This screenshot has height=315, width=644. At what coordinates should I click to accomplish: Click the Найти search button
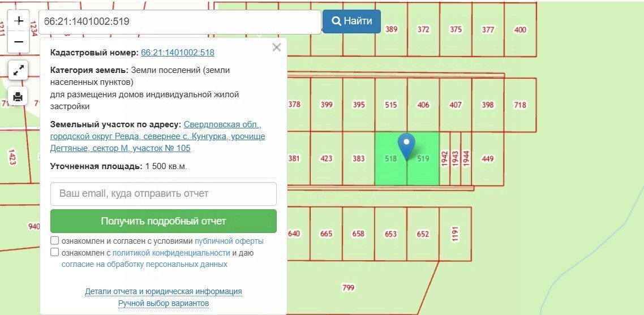pyautogui.click(x=351, y=21)
